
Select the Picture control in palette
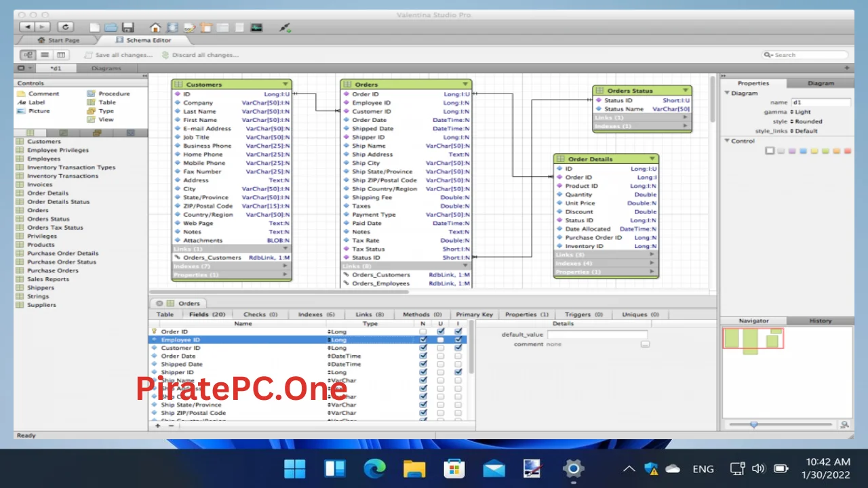33,111
